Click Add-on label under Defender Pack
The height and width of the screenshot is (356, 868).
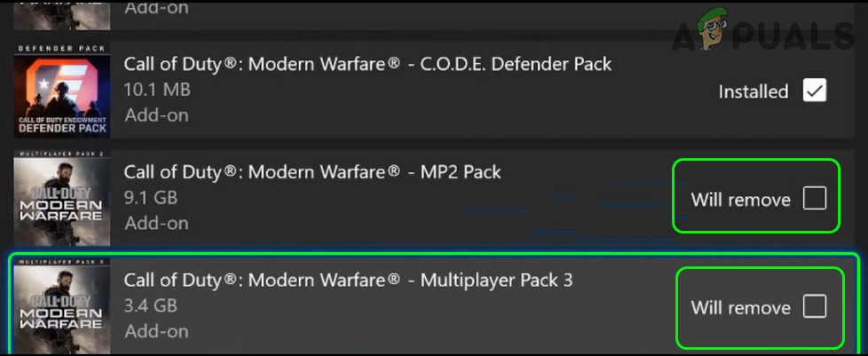(x=157, y=115)
